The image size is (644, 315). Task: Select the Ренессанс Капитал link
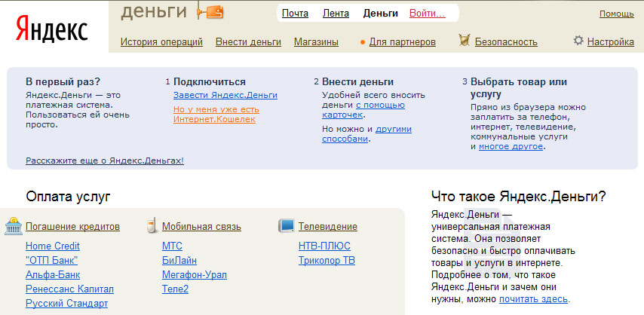click(69, 289)
